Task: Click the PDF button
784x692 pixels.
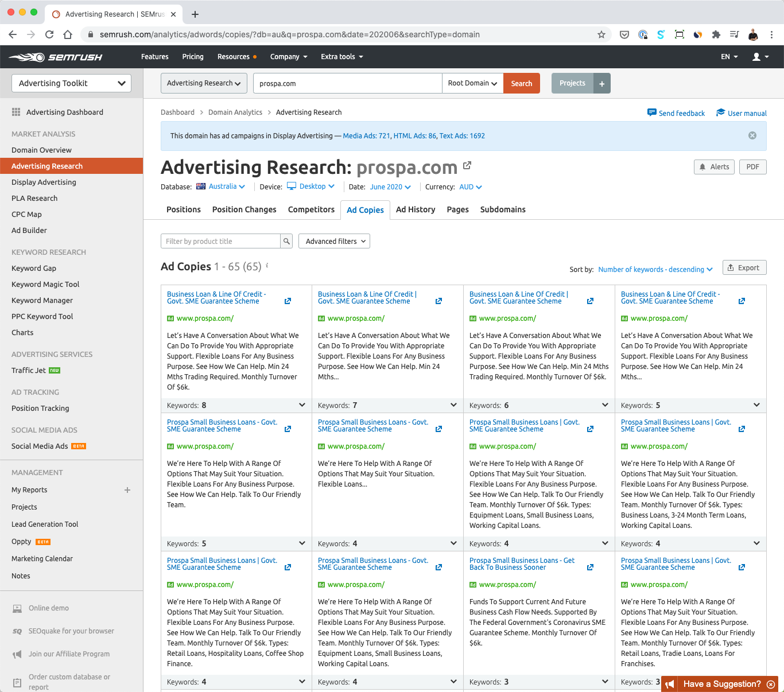Action: point(753,167)
